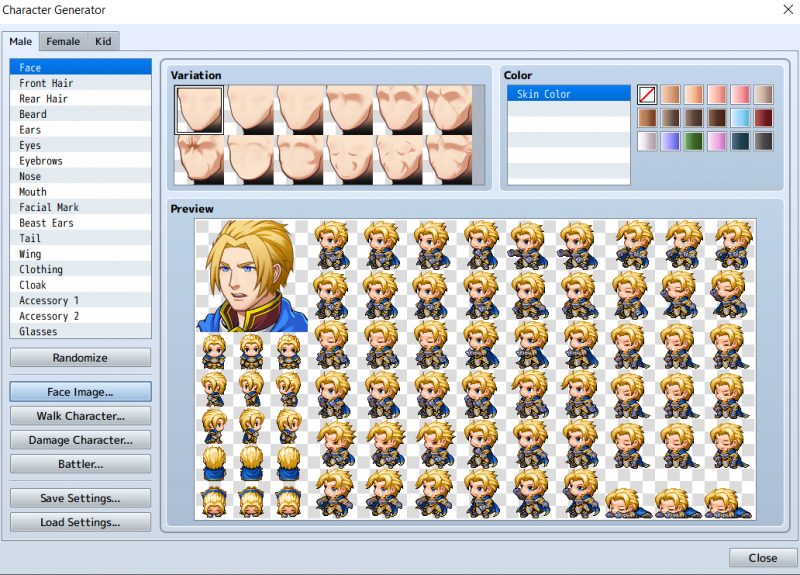Open Battler export dialog
This screenshot has height=575, width=800.
(80, 464)
